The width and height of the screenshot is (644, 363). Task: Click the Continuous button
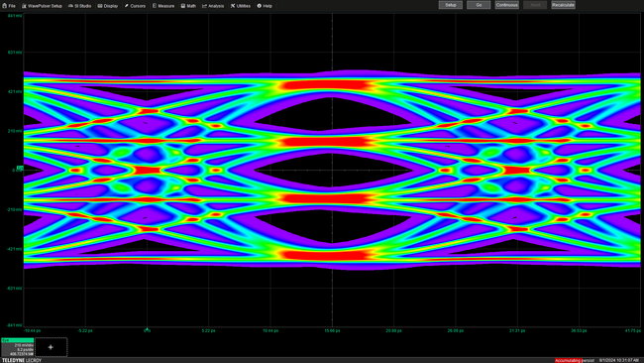[507, 5]
